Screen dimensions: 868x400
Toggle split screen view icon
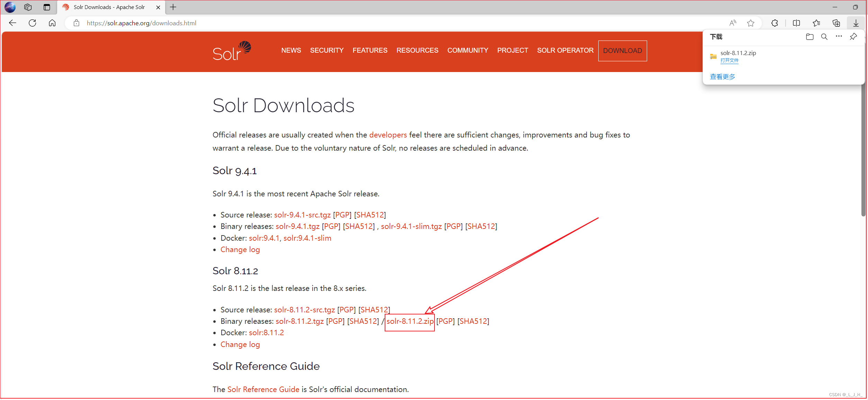(x=798, y=23)
